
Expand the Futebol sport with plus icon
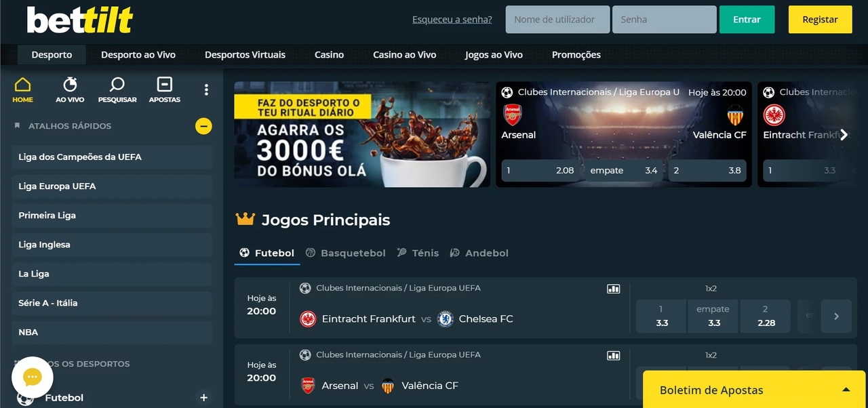[x=203, y=398]
